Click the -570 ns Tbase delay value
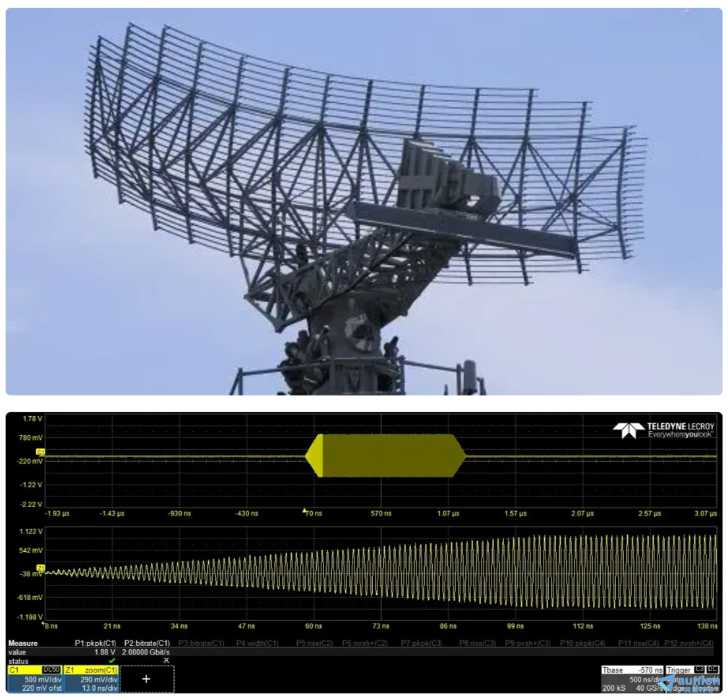This screenshot has width=728, height=700. coord(650,670)
